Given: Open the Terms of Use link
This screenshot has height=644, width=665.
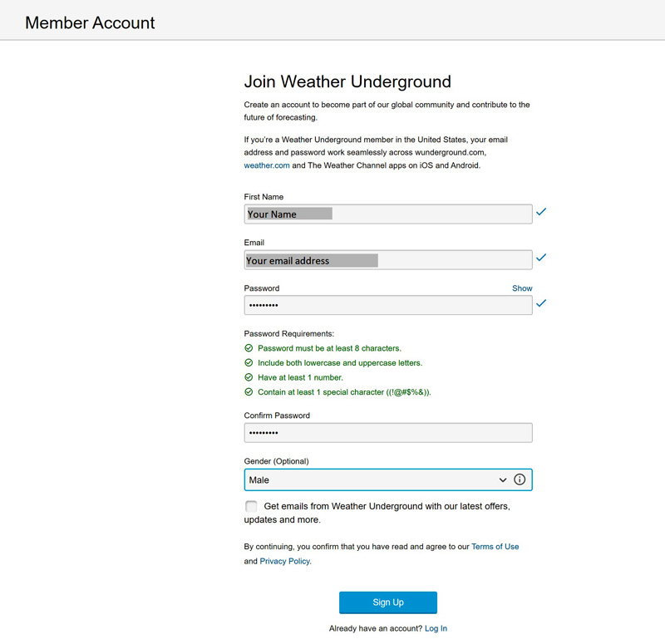Looking at the screenshot, I should tap(495, 547).
